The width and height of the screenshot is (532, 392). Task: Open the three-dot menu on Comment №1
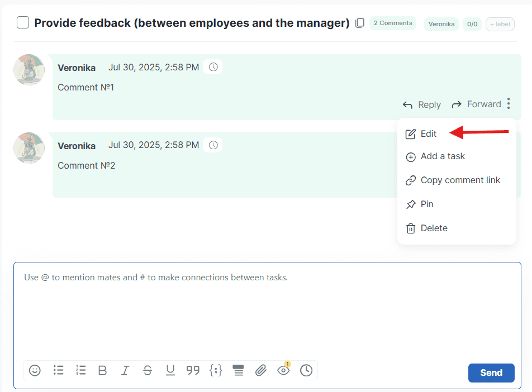[509, 104]
